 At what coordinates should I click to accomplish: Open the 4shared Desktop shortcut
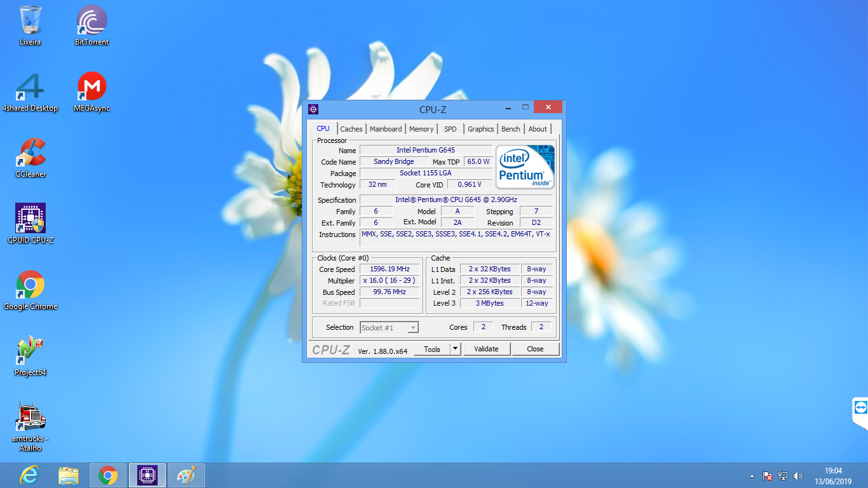(x=30, y=92)
